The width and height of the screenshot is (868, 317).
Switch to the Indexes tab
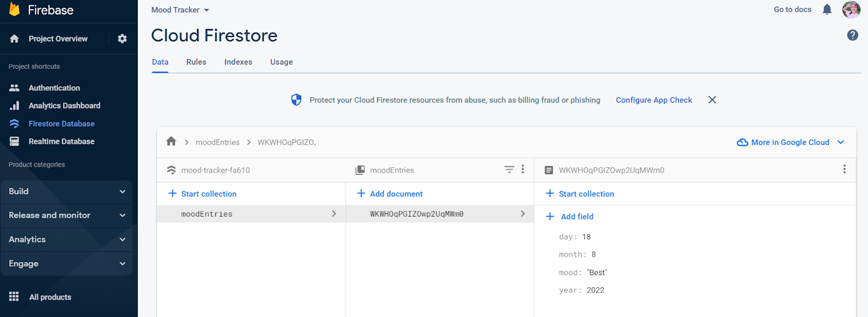pyautogui.click(x=238, y=62)
